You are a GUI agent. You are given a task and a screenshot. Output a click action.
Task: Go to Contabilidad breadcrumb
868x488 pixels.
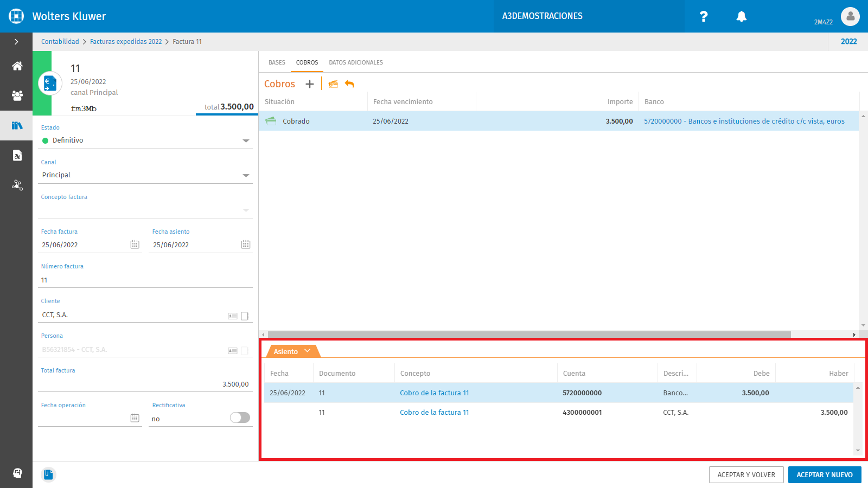(x=60, y=42)
